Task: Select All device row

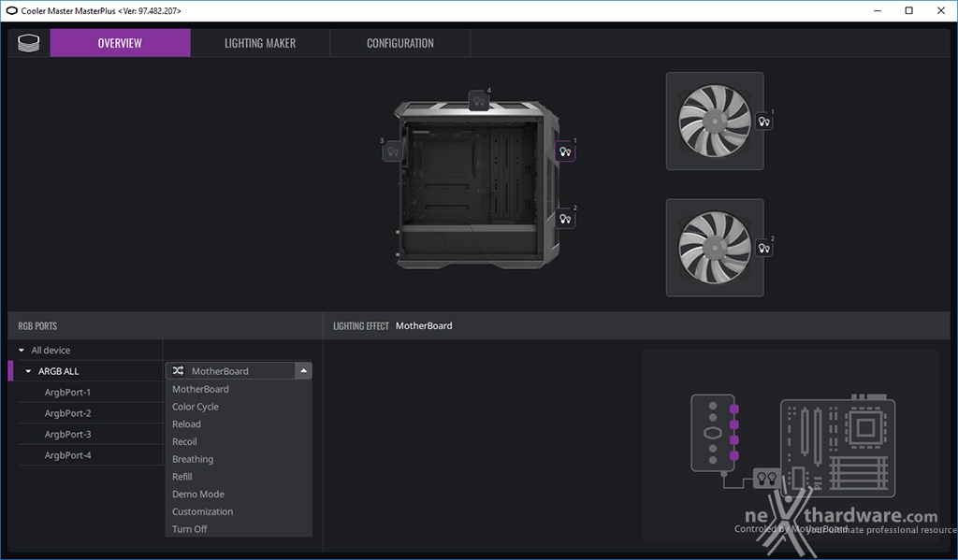Action: click(x=91, y=350)
